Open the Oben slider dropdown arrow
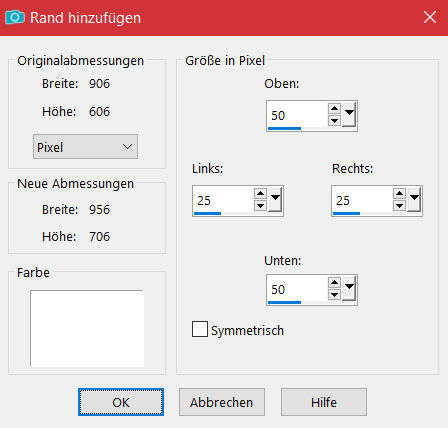Screen dimensions: 448x428 coord(349,115)
